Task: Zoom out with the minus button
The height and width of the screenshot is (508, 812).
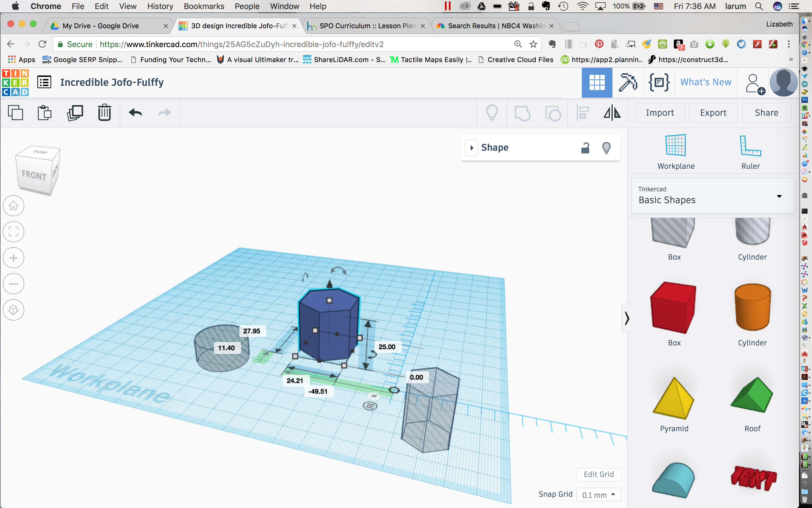Action: point(14,284)
